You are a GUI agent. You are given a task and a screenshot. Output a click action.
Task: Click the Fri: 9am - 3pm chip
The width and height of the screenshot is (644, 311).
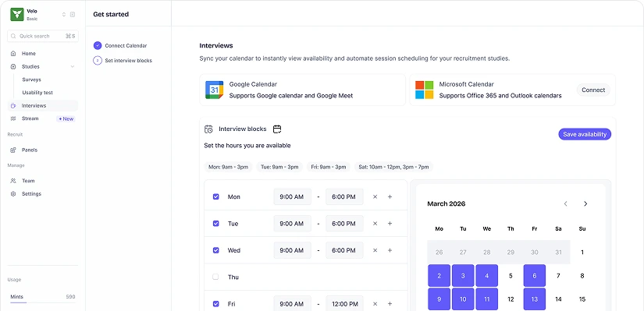click(329, 167)
